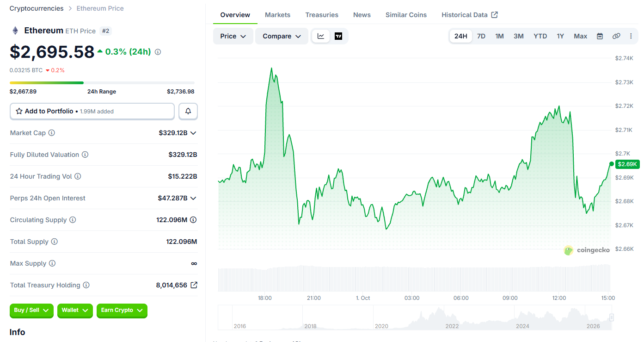Open the Compare dropdown
Image resolution: width=644 pixels, height=342 pixels.
(282, 36)
